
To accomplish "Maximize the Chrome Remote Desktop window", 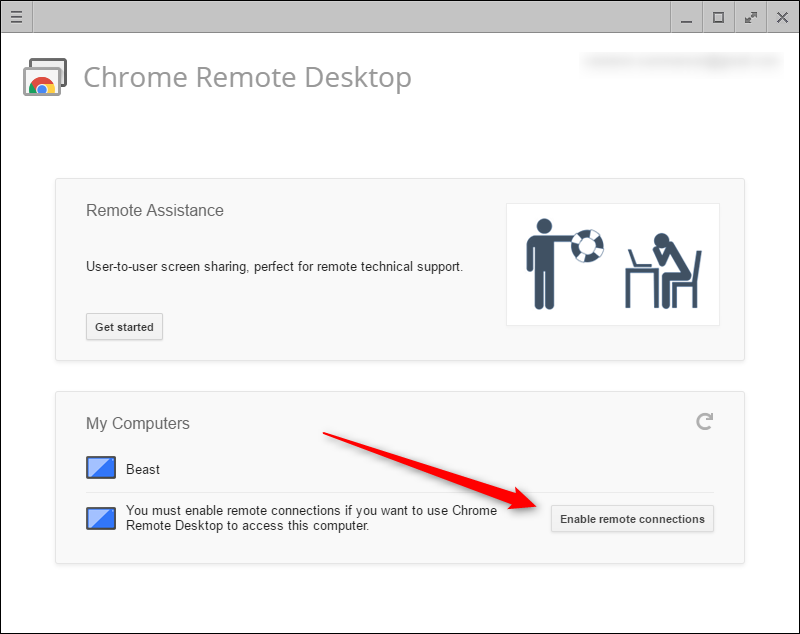I will pyautogui.click(x=718, y=17).
